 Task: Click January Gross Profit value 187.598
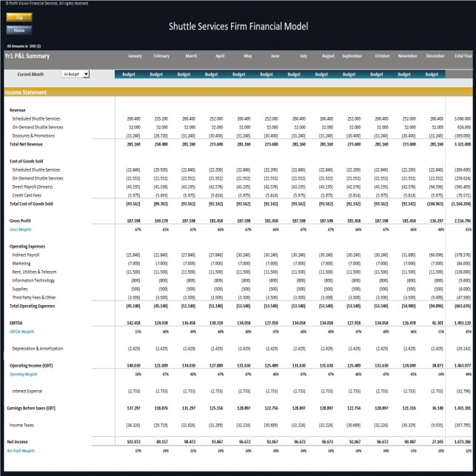(133, 221)
